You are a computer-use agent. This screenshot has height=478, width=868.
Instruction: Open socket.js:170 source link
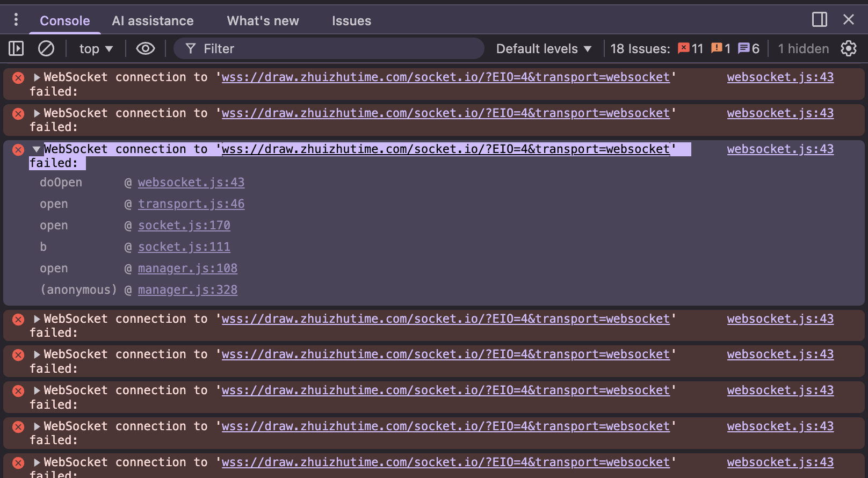coord(184,226)
